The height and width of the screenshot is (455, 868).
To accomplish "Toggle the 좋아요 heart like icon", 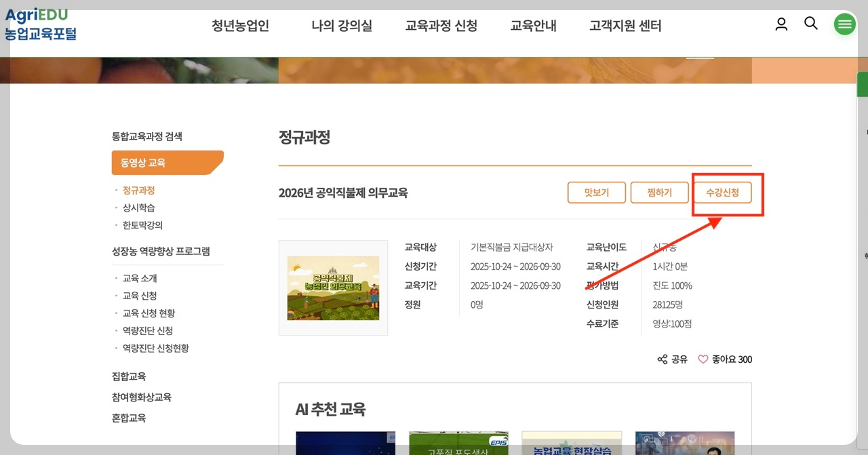I will [703, 359].
